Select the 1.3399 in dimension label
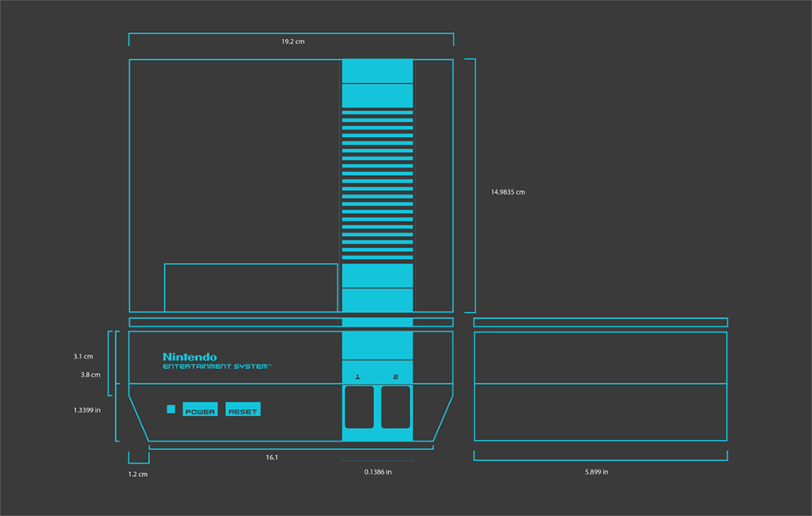Image resolution: width=812 pixels, height=516 pixels. pos(87,410)
